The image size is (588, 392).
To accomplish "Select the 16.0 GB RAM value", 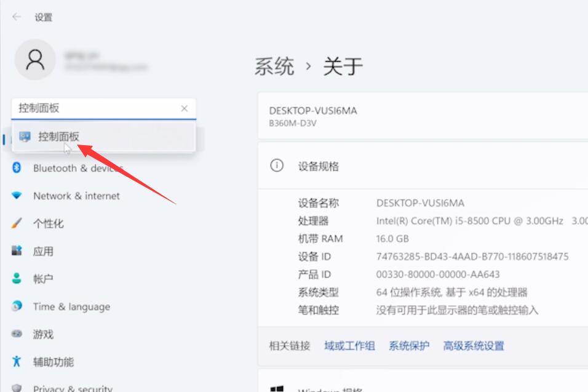I will [x=392, y=239].
